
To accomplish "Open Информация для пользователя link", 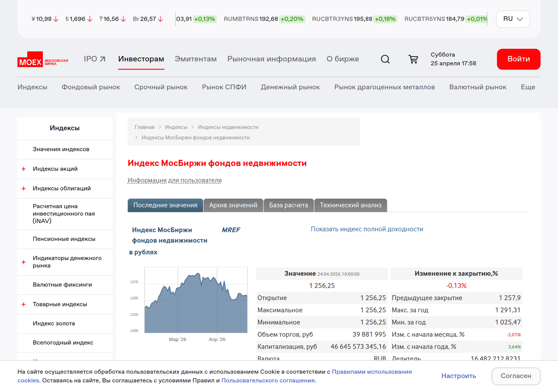I will point(175,180).
